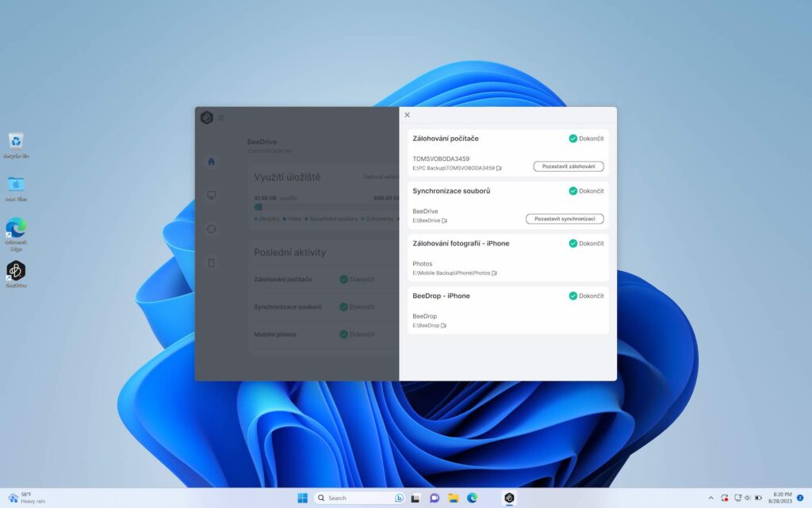Screen dimensions: 812x508
Task: Open weather widget showing Heavy rain
Action: click(x=27, y=498)
